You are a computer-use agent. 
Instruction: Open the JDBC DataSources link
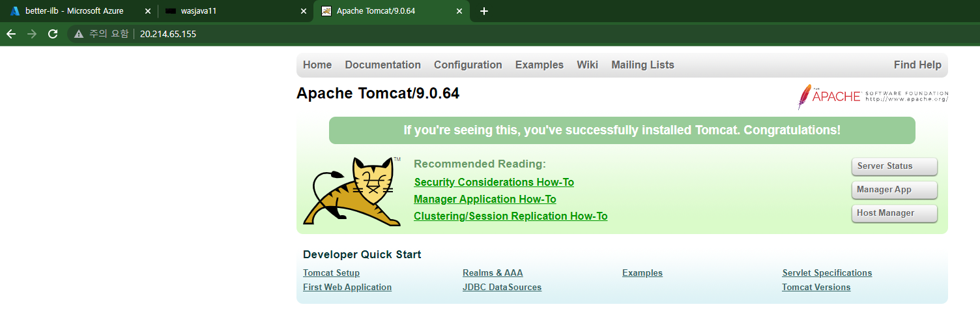point(502,288)
